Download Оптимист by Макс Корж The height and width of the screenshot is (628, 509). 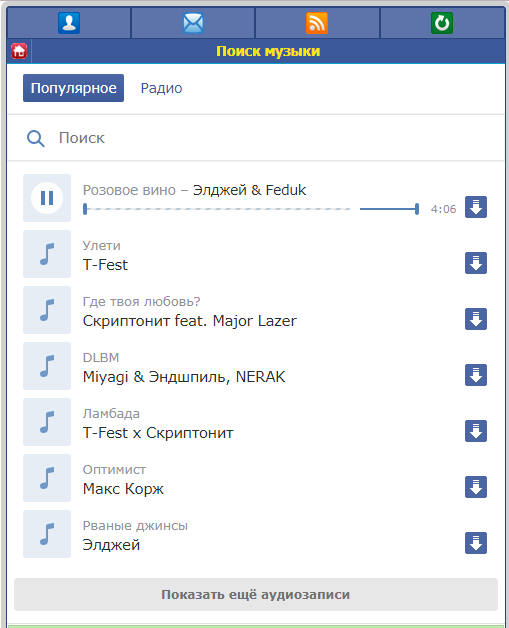point(476,487)
